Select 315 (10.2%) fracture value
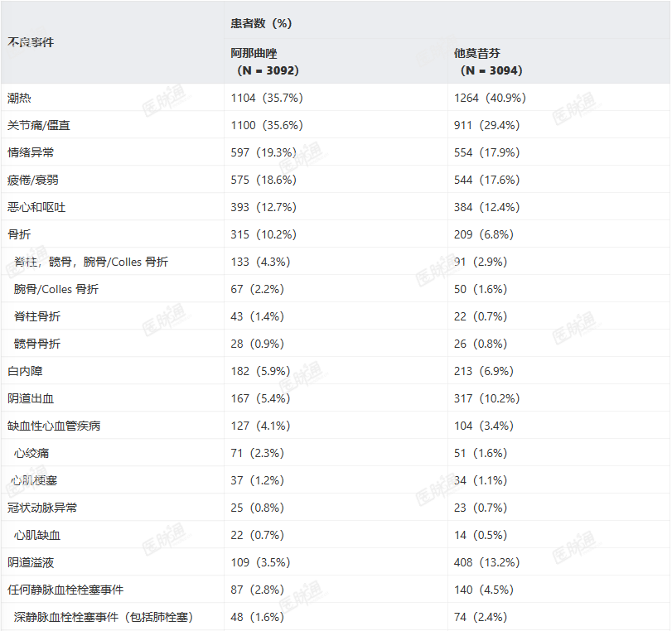 coord(263,234)
